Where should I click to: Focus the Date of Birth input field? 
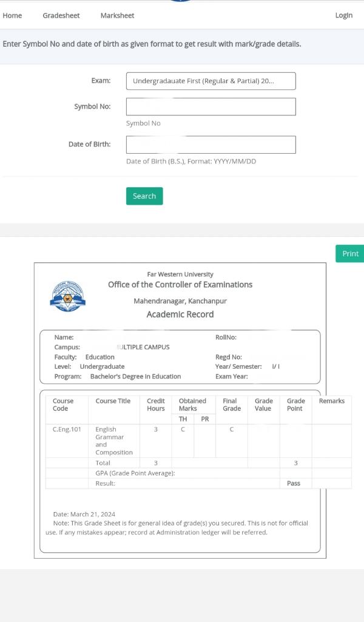coord(211,145)
